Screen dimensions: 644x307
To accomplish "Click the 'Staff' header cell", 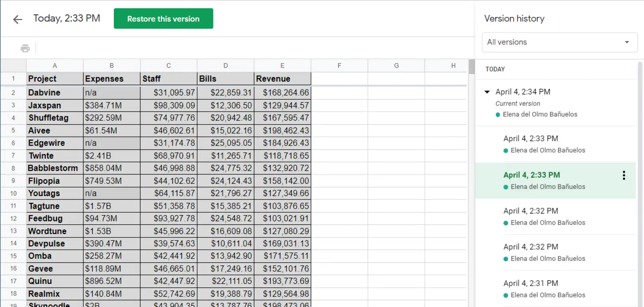I will pos(169,79).
